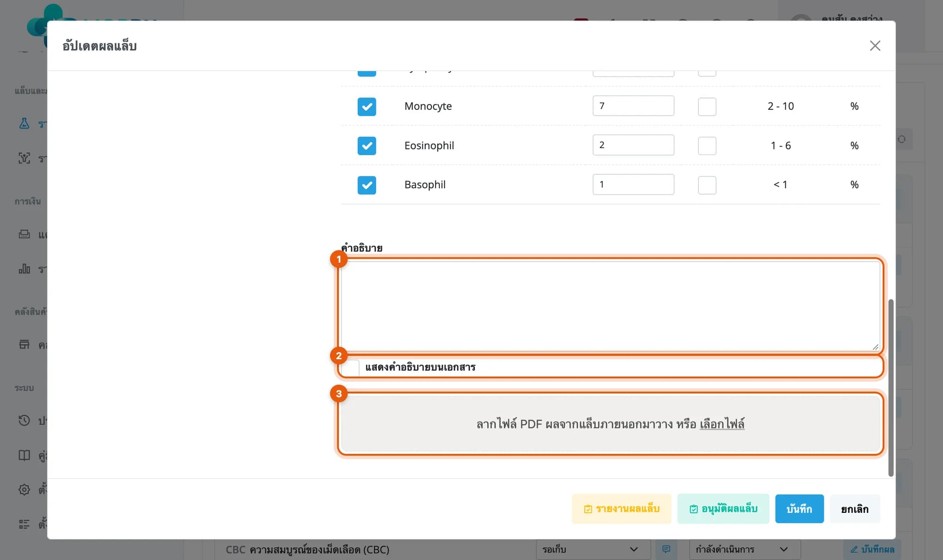
Task: Open the กำลังดำเนินการ dropdown in CBC row
Action: pyautogui.click(x=744, y=550)
